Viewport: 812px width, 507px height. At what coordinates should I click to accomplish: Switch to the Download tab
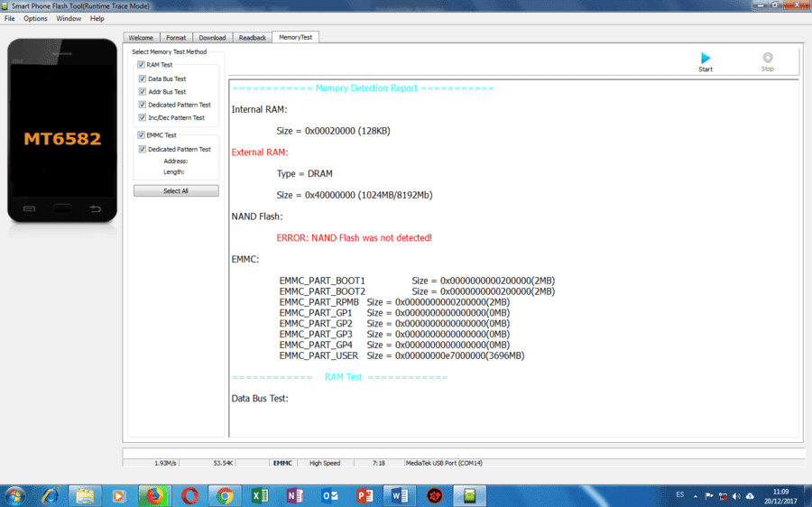tap(212, 38)
